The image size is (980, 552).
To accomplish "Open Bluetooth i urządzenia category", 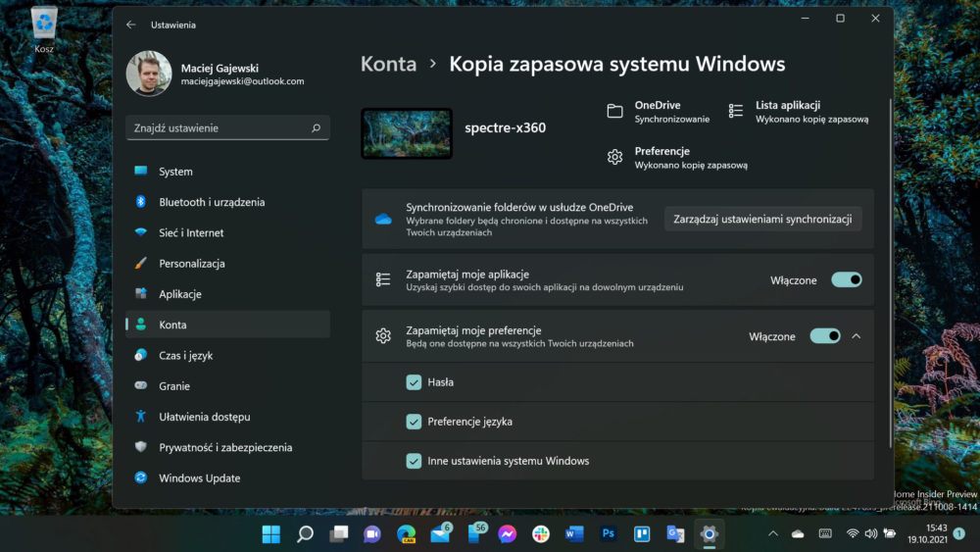I will (227, 202).
